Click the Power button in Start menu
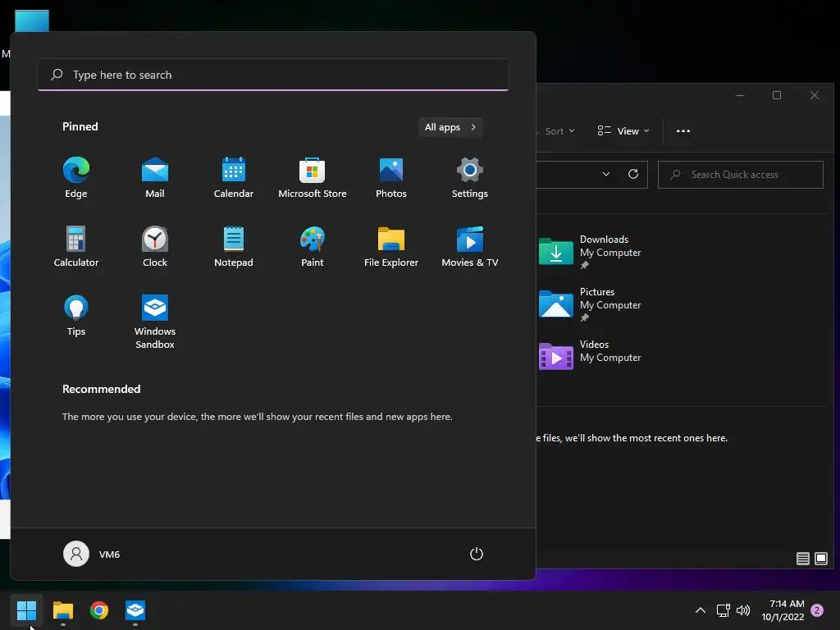This screenshot has width=840, height=630. [x=477, y=554]
